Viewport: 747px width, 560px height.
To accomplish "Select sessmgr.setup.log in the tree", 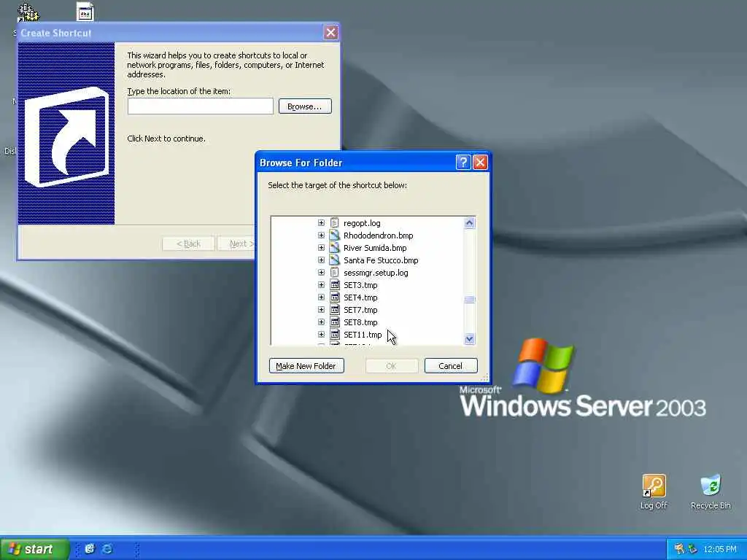I will [x=376, y=273].
